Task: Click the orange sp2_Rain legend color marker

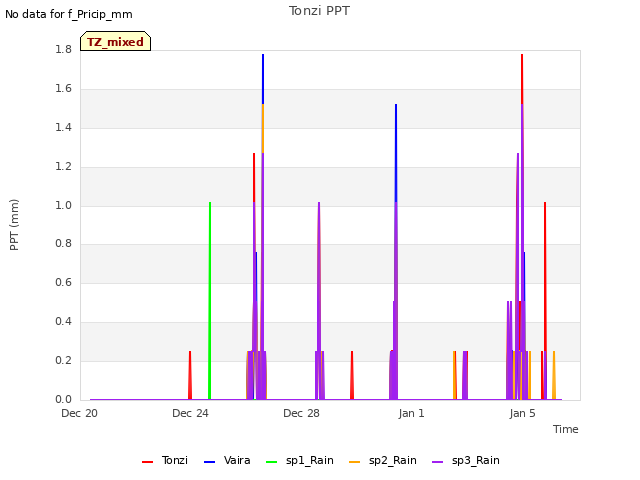Action: point(355,462)
